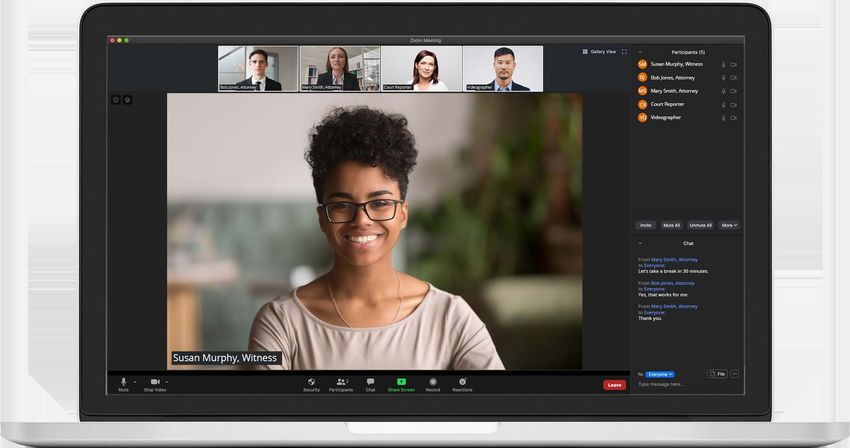Click Court Reporter's orange avatar badge
The height and width of the screenshot is (448, 850).
coord(642,104)
